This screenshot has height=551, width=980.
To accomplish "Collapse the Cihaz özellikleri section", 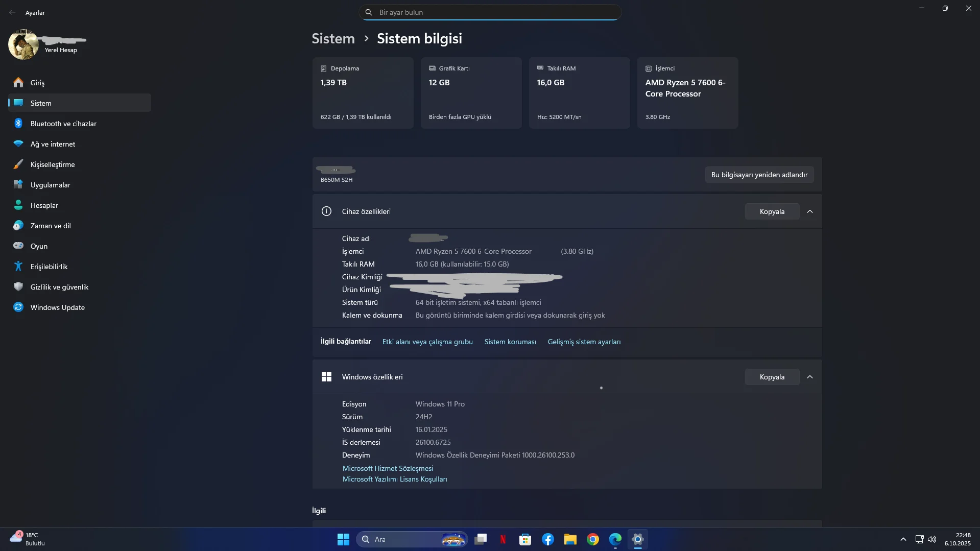I will pyautogui.click(x=810, y=211).
